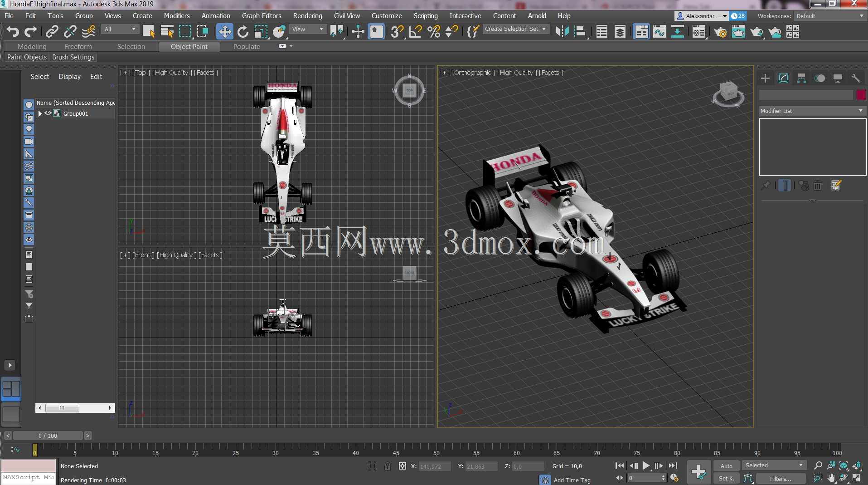
Task: Activate Select and Scale tool
Action: 261,32
